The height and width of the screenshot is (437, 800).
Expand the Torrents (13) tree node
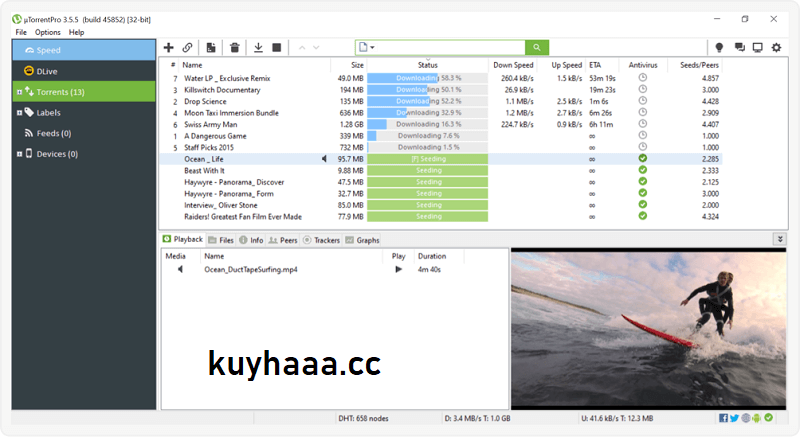(x=19, y=92)
